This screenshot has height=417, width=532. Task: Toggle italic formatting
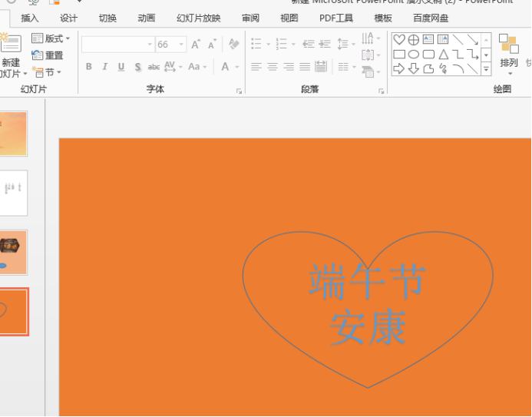[105, 67]
